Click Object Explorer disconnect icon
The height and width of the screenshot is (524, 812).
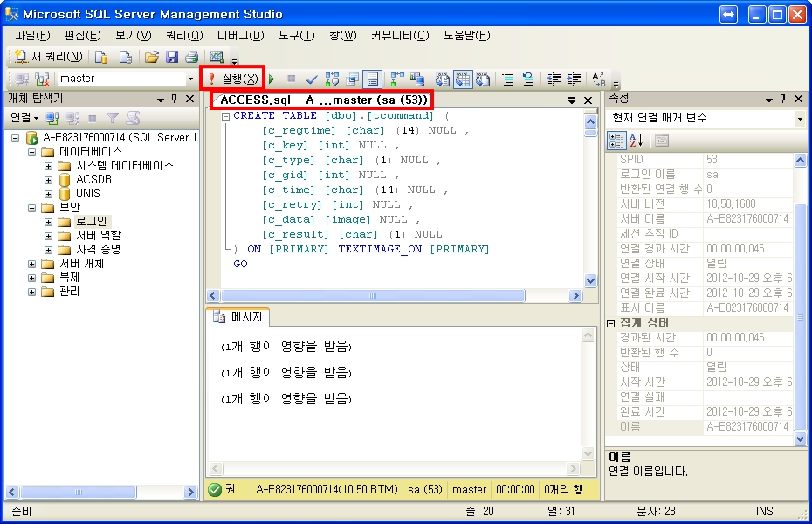click(x=72, y=118)
